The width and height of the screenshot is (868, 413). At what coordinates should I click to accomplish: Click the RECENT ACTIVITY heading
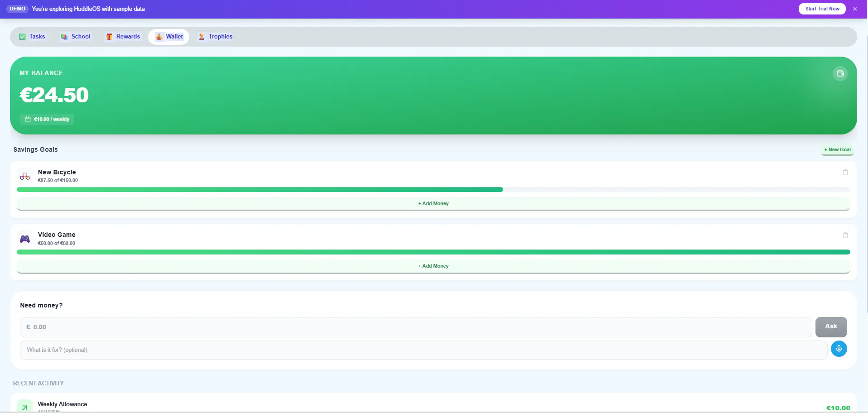[x=38, y=384]
